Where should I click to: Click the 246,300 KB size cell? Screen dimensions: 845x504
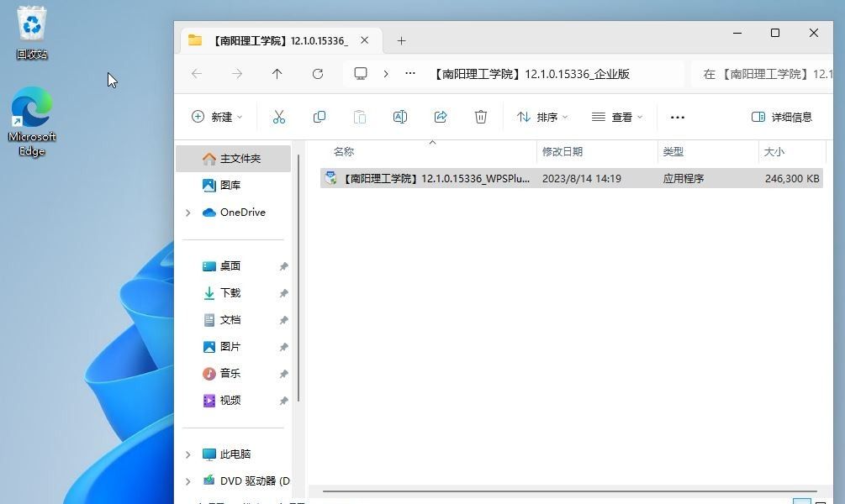click(792, 178)
